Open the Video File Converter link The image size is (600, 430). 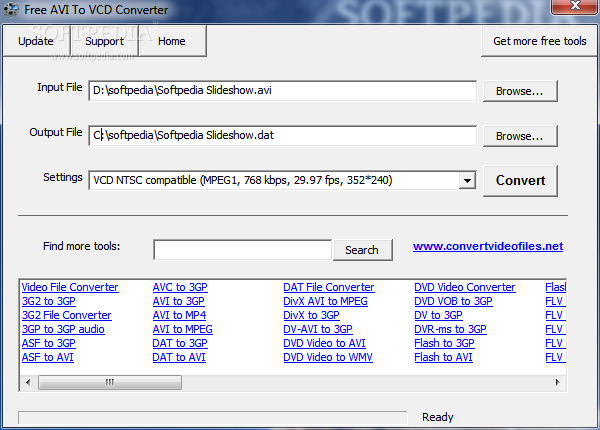click(70, 287)
